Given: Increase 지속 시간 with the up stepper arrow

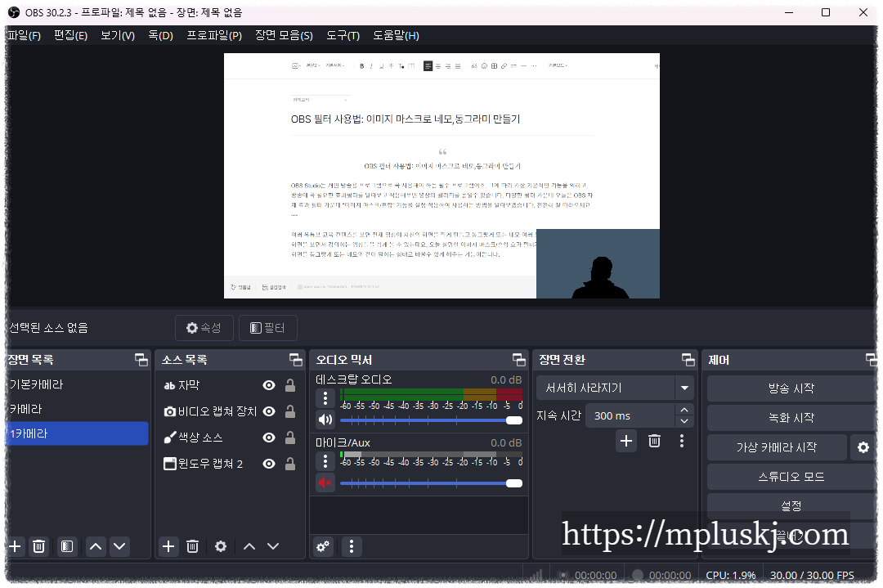Looking at the screenshot, I should click(685, 409).
